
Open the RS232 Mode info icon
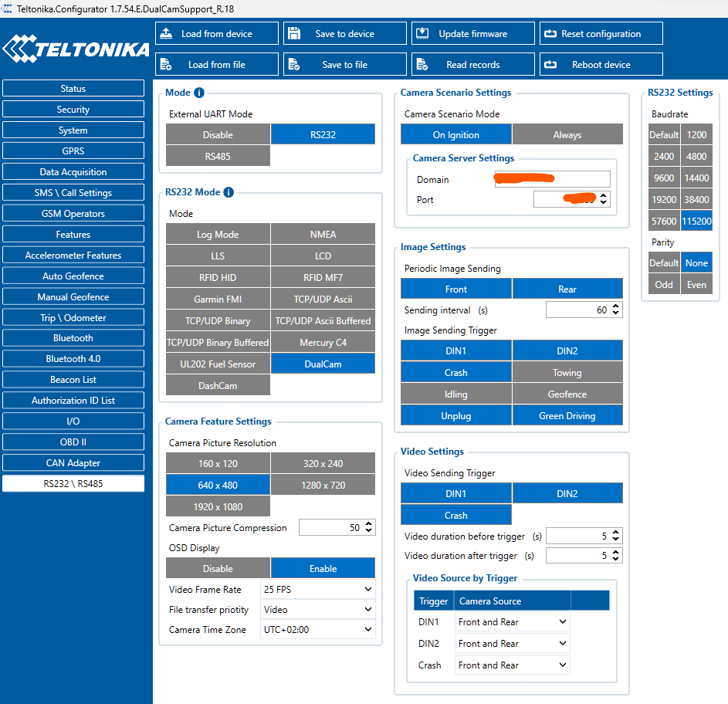(x=229, y=192)
